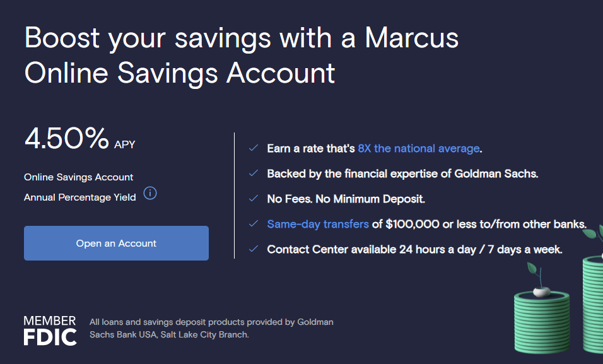Click the Boost your savings headline
Image resolution: width=603 pixels, height=364 pixels.
[x=242, y=56]
